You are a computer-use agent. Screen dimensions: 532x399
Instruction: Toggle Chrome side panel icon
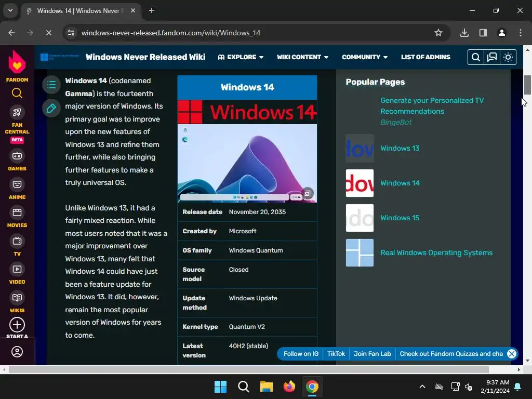click(x=483, y=33)
